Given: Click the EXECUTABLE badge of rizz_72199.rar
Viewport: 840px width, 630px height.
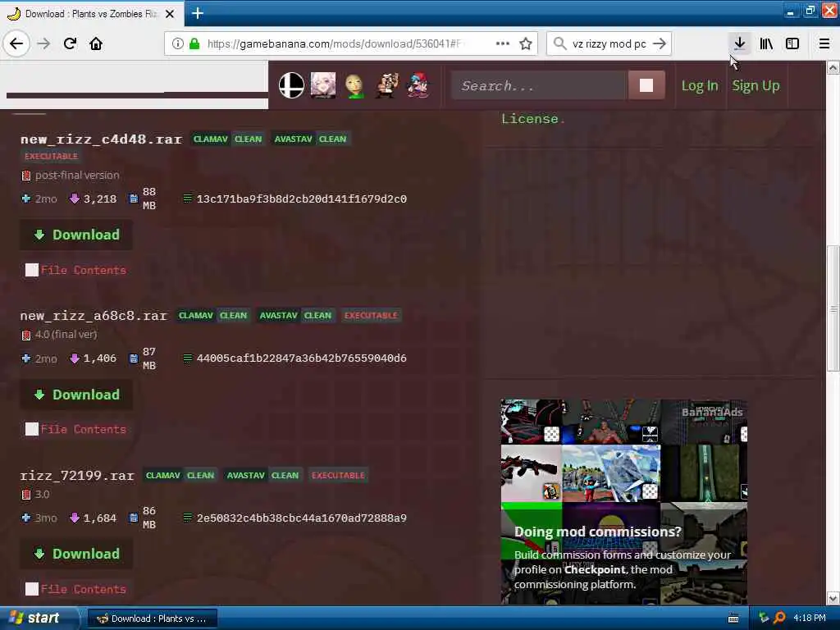Looking at the screenshot, I should click(x=338, y=475).
